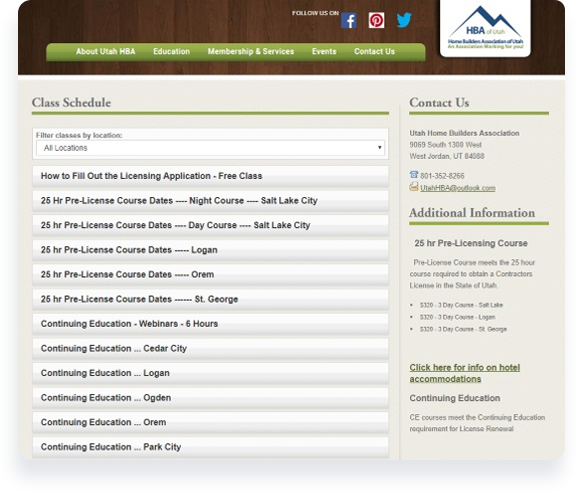
Task: Click the West Jordan, UT 84088 line
Action: click(x=447, y=156)
